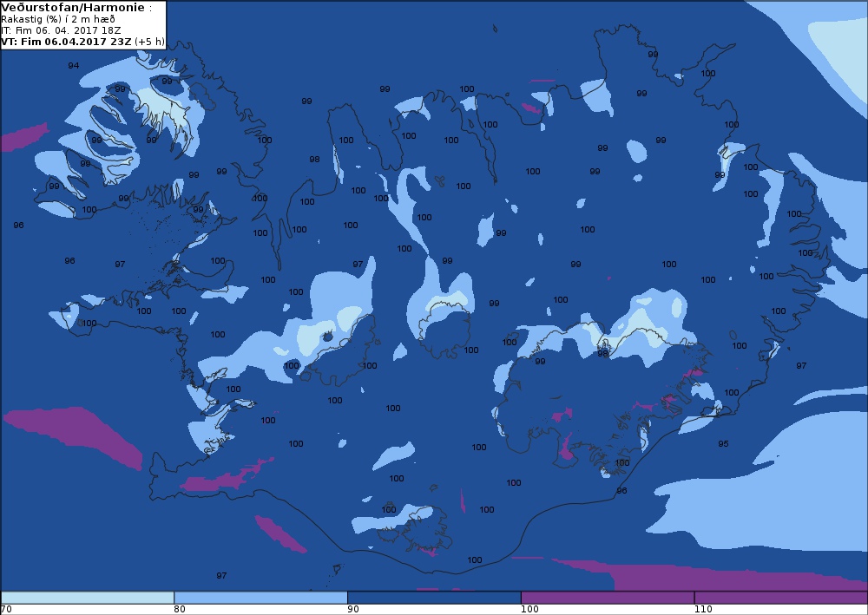
Task: Click the 'VT: Fim 06.04.2017 23Z (+5 h)' line
Action: [83, 42]
